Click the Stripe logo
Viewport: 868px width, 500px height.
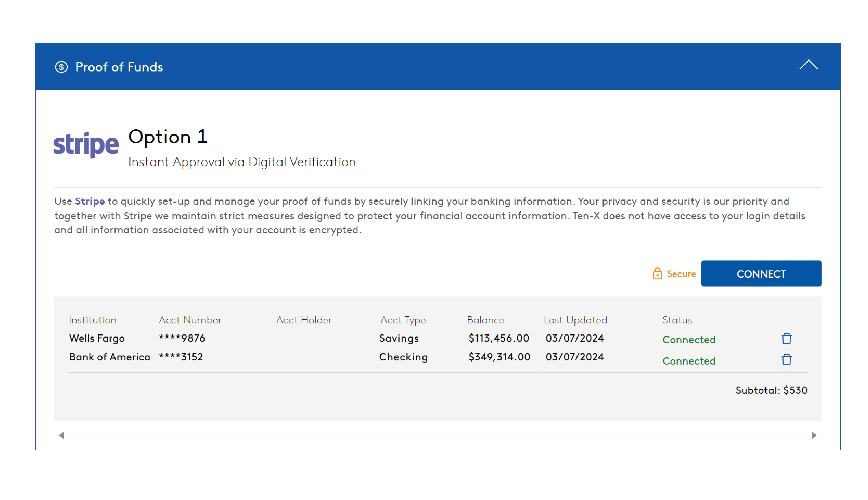(x=86, y=145)
